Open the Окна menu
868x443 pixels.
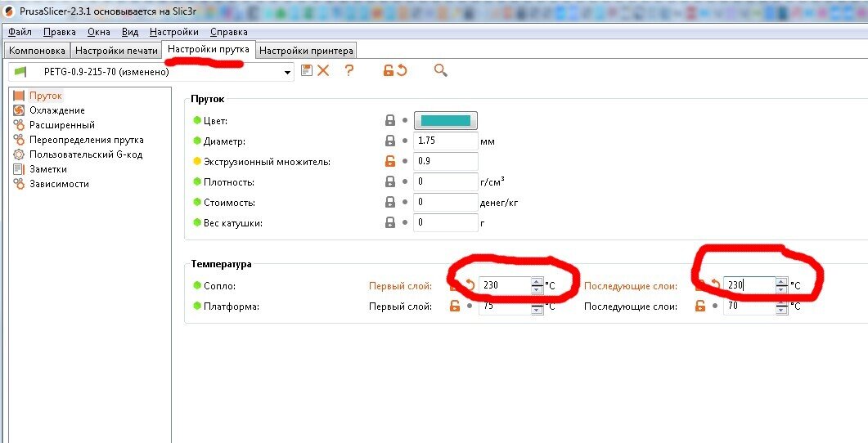point(98,32)
